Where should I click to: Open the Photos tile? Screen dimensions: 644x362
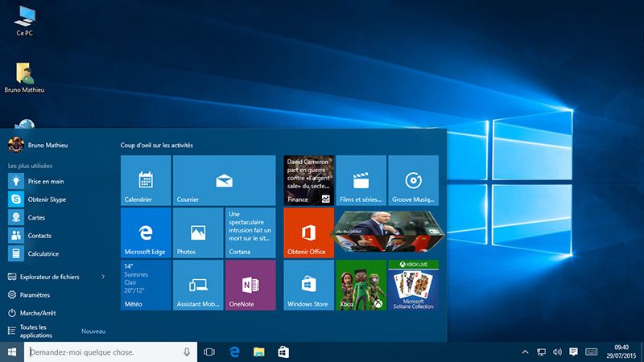198,233
